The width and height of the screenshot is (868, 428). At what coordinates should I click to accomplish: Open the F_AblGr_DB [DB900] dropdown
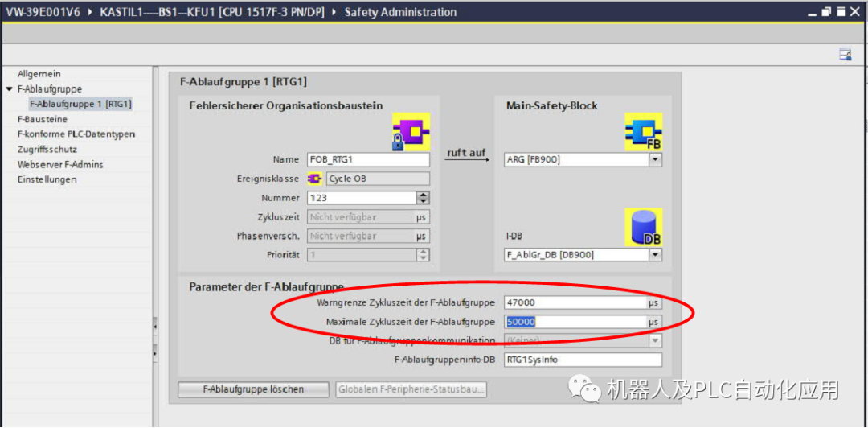(656, 255)
